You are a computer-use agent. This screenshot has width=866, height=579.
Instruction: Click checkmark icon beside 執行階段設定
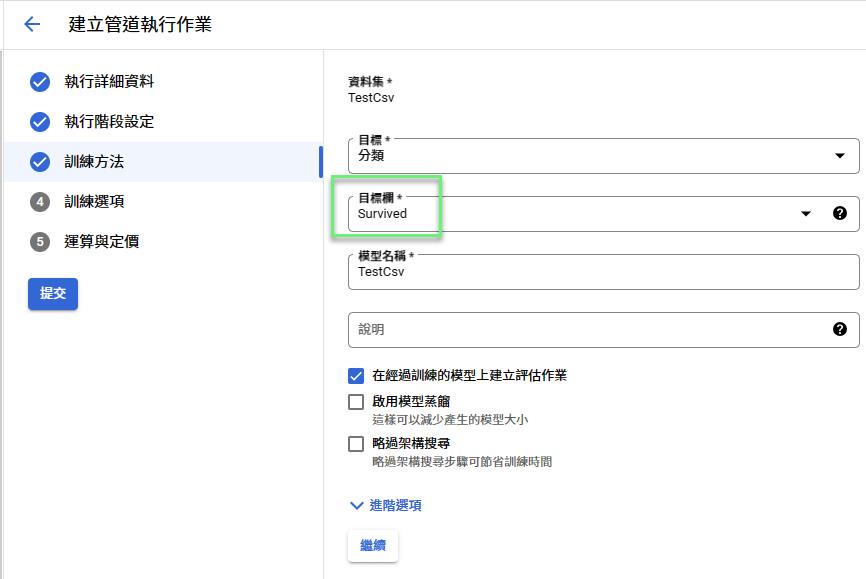(40, 122)
